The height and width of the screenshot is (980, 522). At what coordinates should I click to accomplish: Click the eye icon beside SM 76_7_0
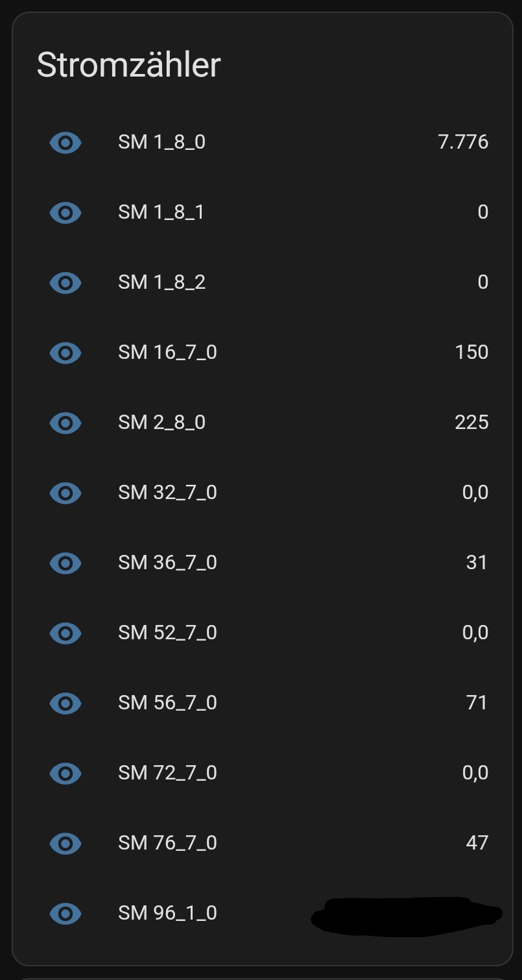[x=65, y=843]
